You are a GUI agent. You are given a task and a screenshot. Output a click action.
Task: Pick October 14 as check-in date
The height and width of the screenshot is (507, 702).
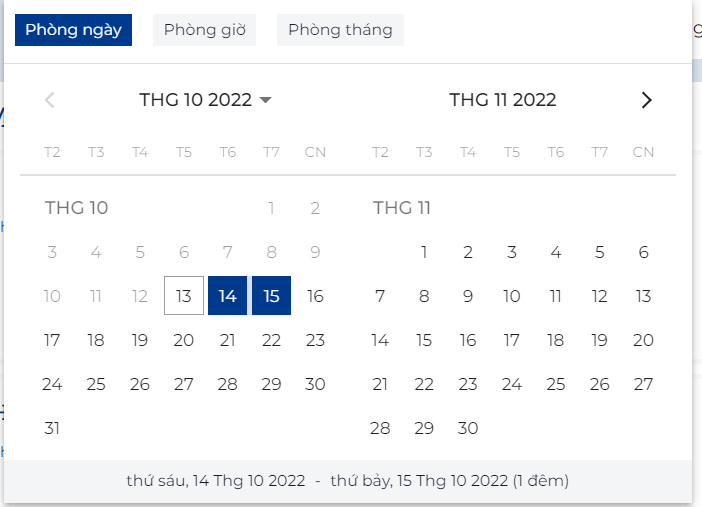[228, 296]
